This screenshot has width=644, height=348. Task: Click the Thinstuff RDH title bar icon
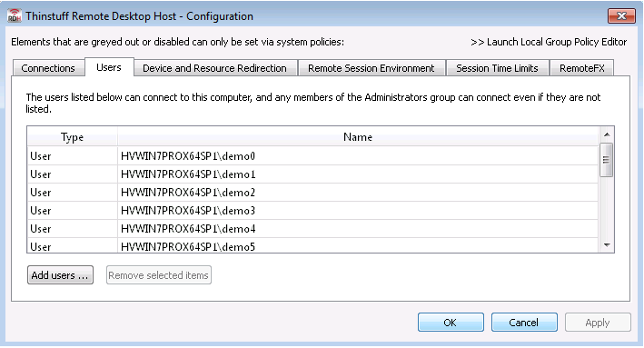[15, 15]
